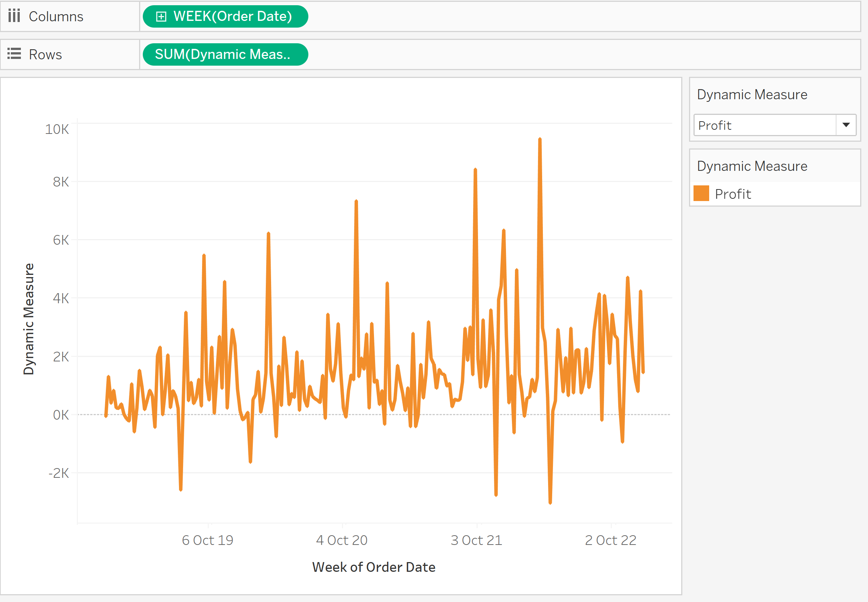Viewport: 868px width, 602px height.
Task: Expand the plus icon on WEEK(Order Date) pill
Action: [161, 16]
